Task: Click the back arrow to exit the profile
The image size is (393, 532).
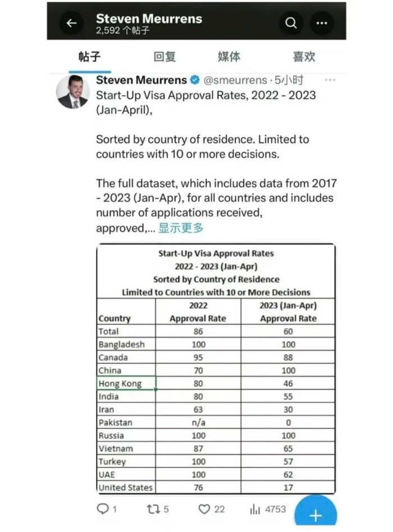Action: (71, 22)
